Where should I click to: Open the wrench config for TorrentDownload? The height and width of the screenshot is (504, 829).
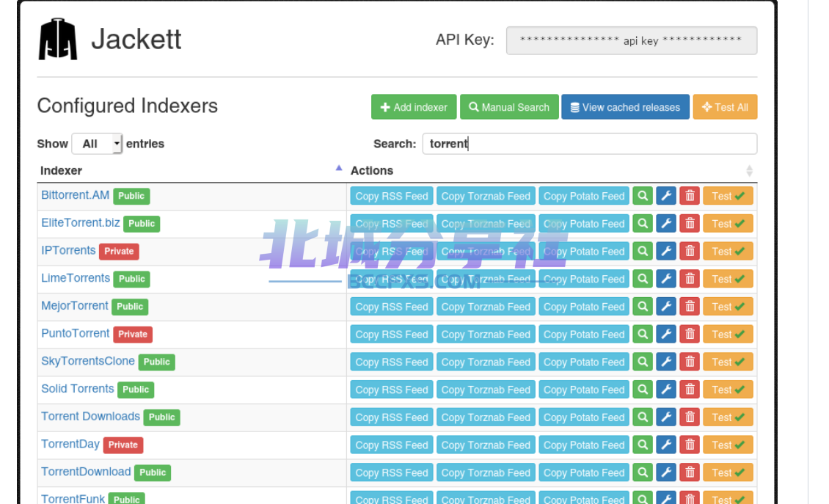point(666,472)
